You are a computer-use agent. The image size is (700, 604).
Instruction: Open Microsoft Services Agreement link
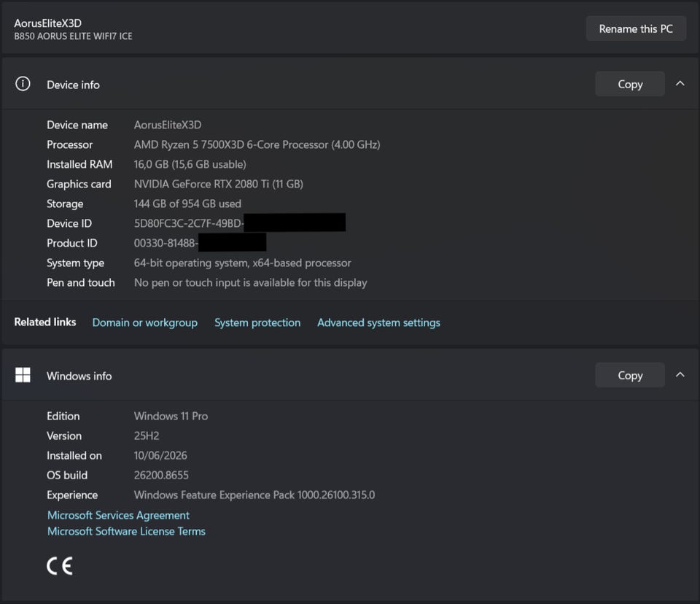coord(118,515)
